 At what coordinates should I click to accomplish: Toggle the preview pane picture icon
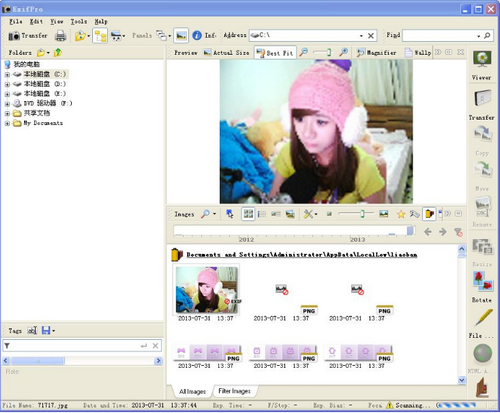(181, 35)
